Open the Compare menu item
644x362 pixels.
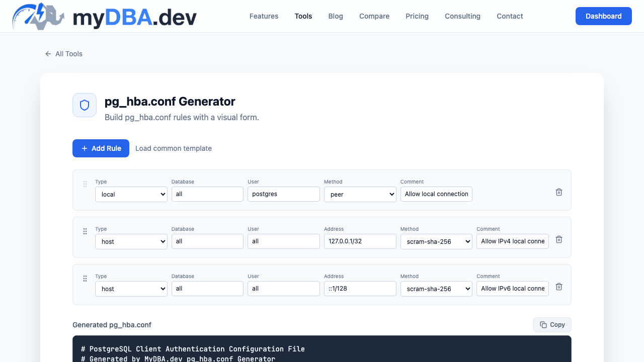click(x=374, y=16)
